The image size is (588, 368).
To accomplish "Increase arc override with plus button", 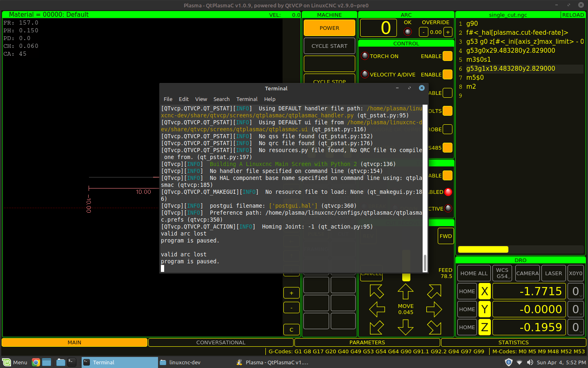I will [x=448, y=32].
